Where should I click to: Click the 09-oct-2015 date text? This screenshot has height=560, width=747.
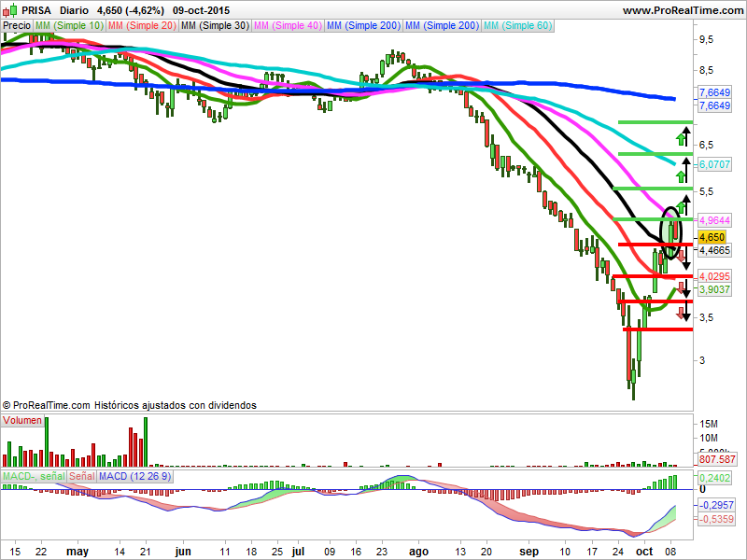click(201, 10)
